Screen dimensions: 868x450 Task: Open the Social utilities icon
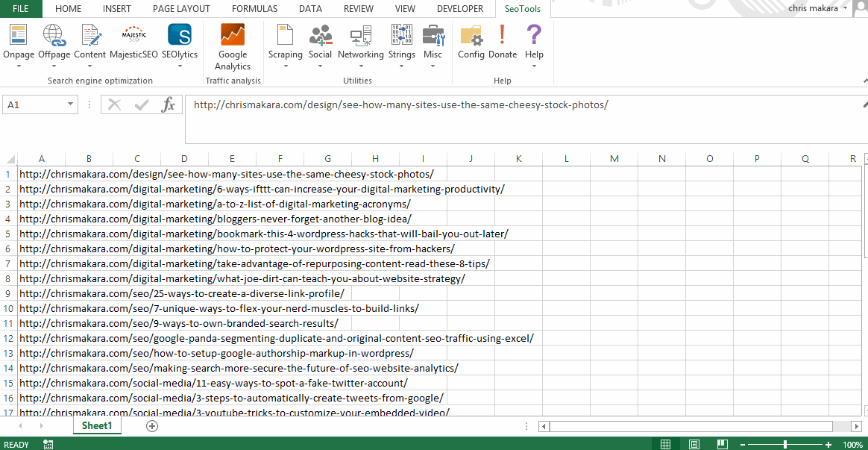(x=320, y=34)
